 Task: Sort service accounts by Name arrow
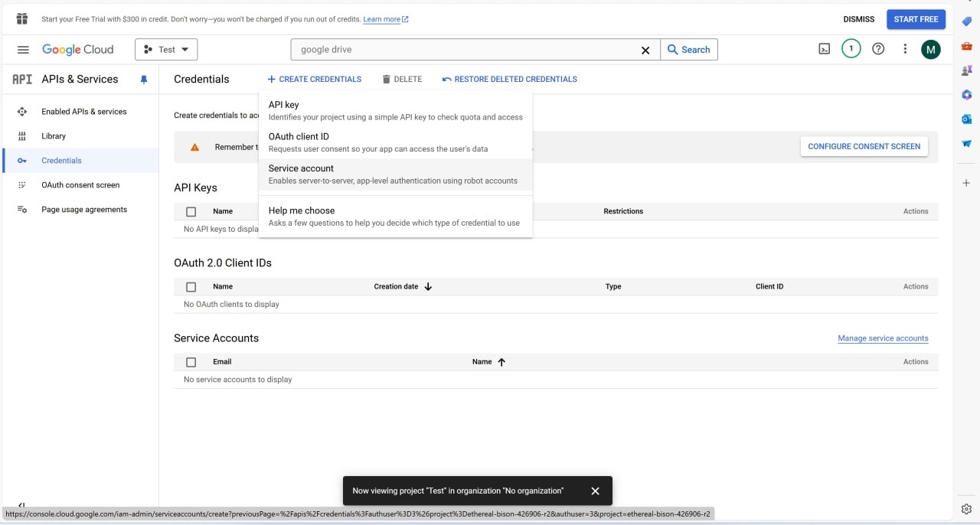[x=501, y=362]
